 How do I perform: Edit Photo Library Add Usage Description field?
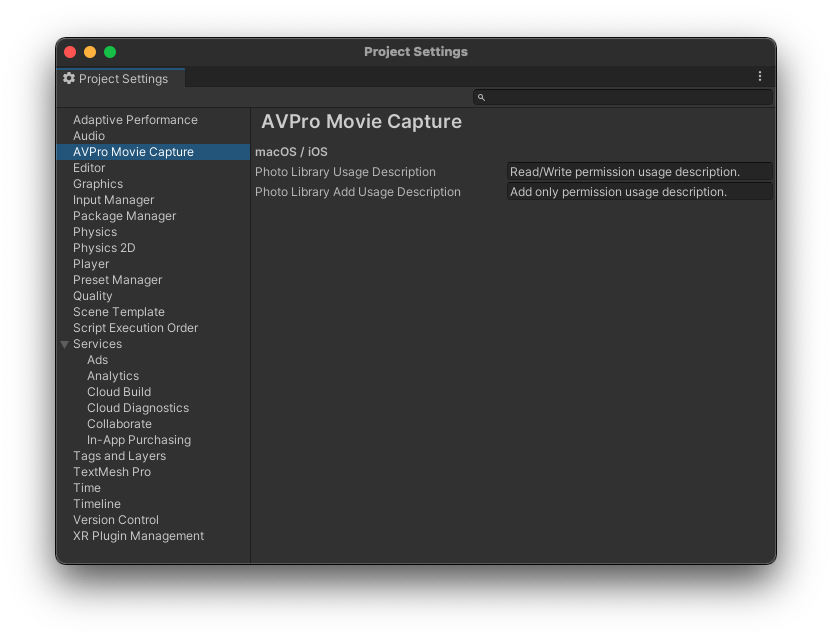click(x=639, y=192)
